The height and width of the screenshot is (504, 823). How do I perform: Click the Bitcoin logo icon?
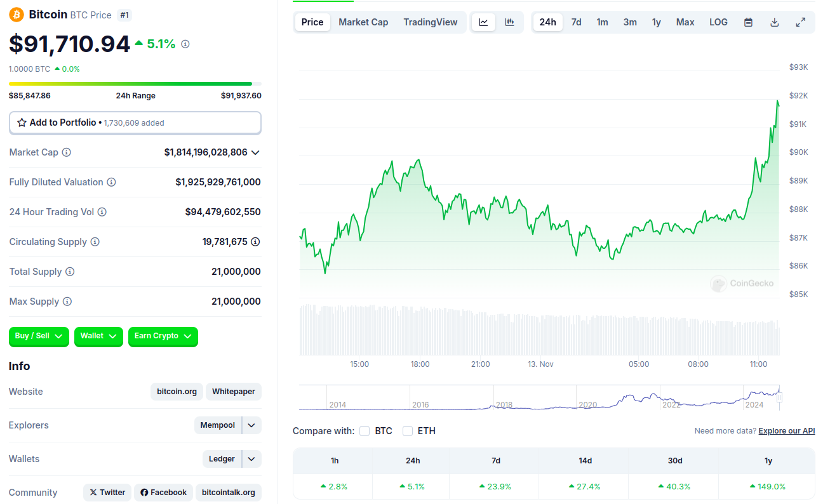click(x=16, y=15)
